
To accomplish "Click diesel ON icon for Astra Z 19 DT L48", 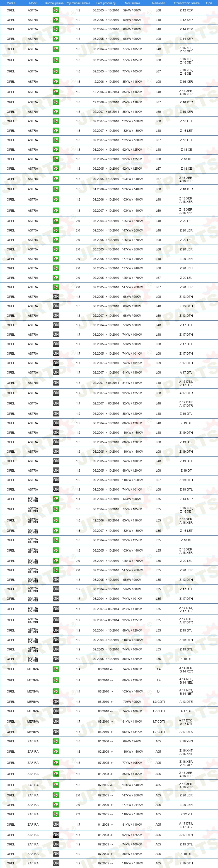I will pos(56,423).
